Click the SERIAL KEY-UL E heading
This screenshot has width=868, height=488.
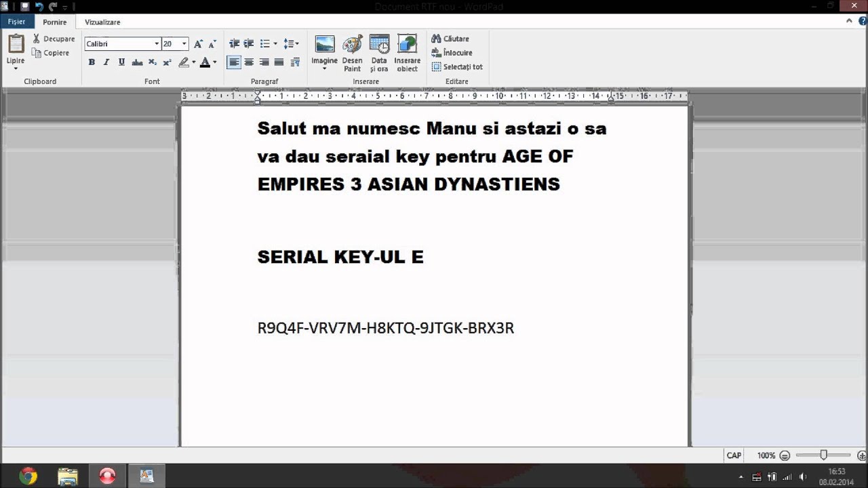[x=340, y=257]
